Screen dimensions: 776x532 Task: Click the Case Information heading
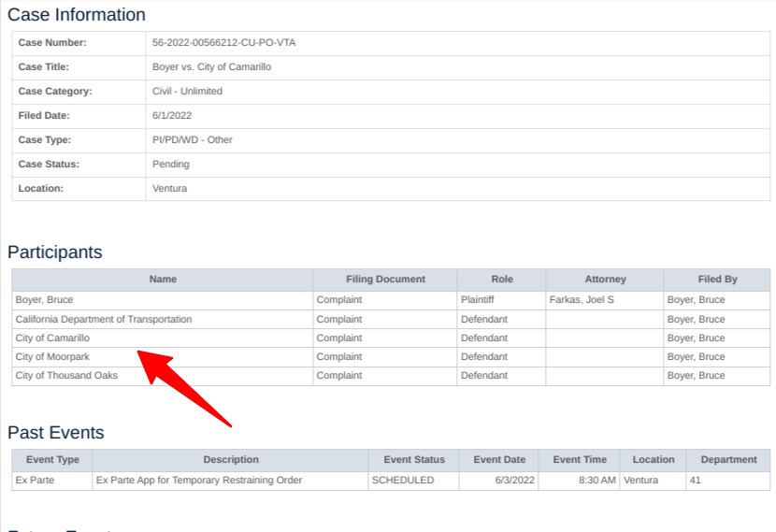point(77,14)
